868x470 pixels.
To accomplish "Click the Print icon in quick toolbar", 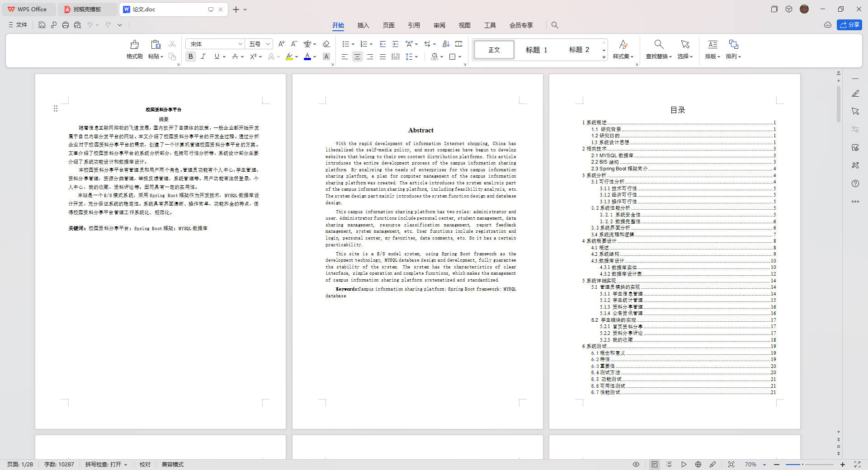I will click(66, 25).
